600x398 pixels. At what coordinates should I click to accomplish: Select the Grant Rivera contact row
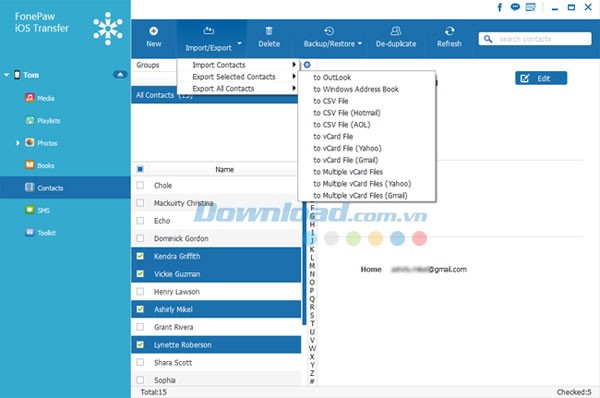coord(216,327)
